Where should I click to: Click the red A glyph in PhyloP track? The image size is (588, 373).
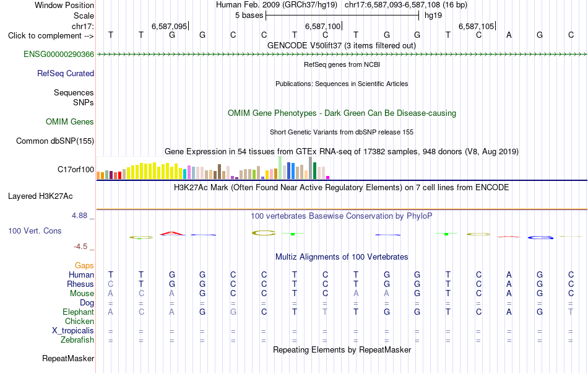point(171,234)
